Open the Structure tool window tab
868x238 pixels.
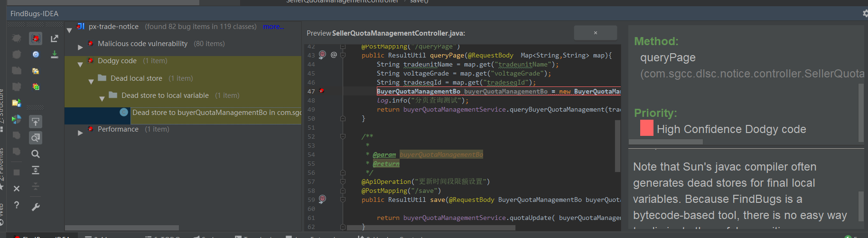[x=2, y=109]
